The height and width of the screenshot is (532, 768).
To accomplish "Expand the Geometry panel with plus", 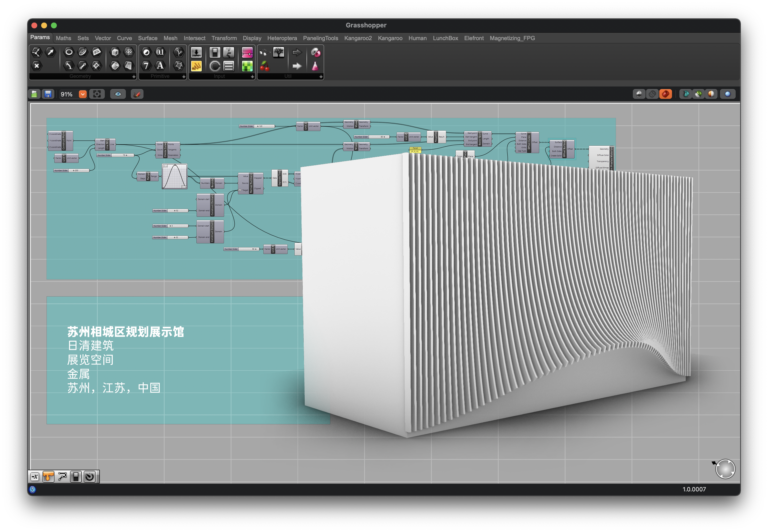I will (x=134, y=77).
